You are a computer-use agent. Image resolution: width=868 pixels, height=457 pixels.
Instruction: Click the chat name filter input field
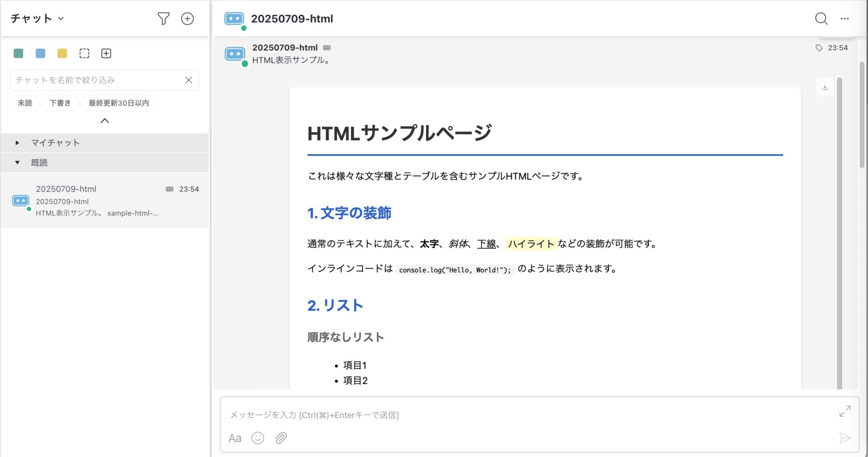[97, 80]
